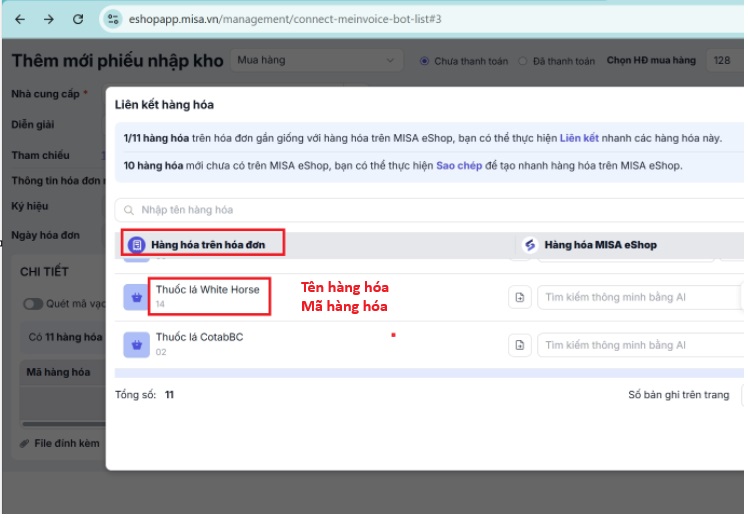Viewport: 748px width, 518px height.
Task: Select the Thuốc lá White Horse item name
Action: pos(208,290)
